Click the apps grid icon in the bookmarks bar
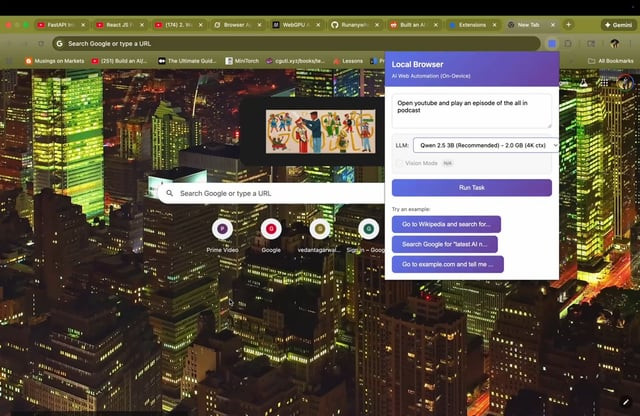 click(x=10, y=61)
